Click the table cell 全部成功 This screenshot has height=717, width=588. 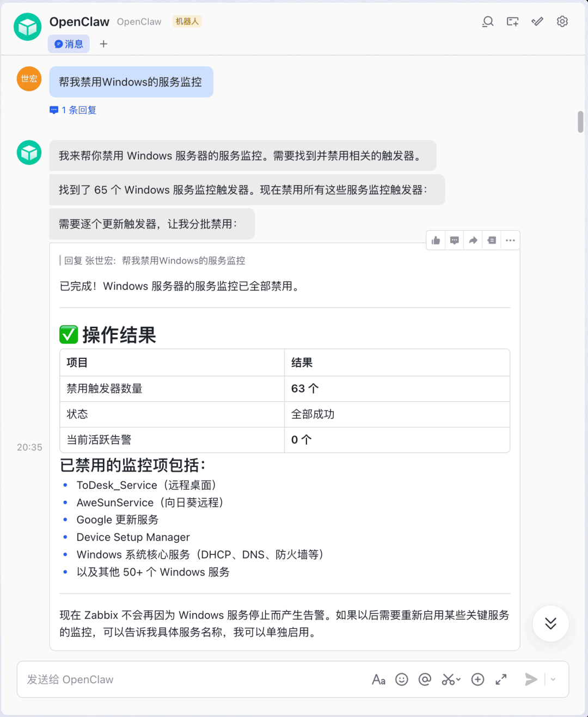[x=397, y=414]
